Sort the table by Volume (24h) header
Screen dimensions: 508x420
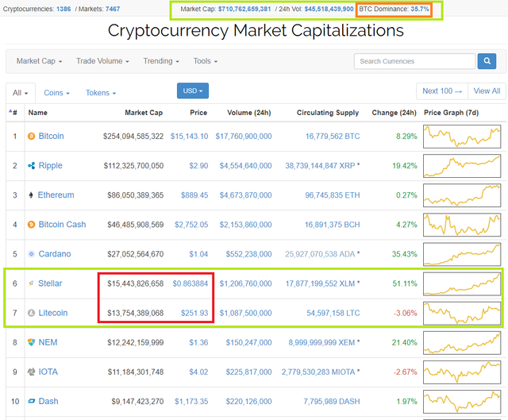[x=248, y=113]
